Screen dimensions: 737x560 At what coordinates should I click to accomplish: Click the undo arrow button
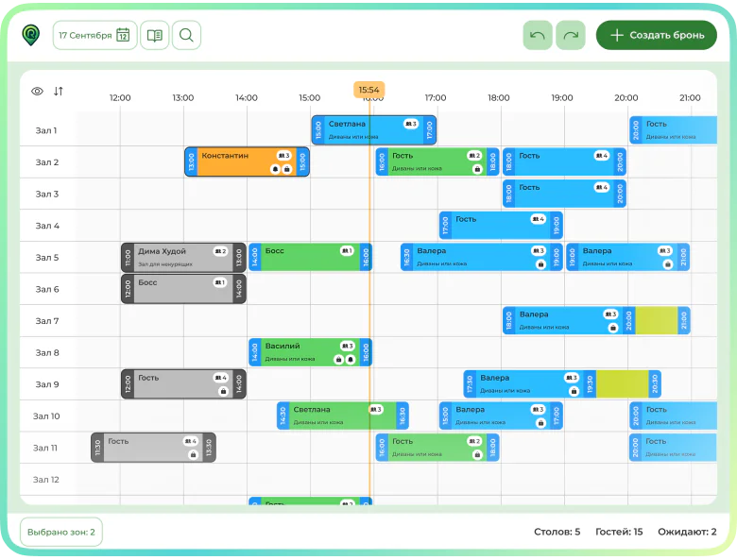[x=538, y=36]
